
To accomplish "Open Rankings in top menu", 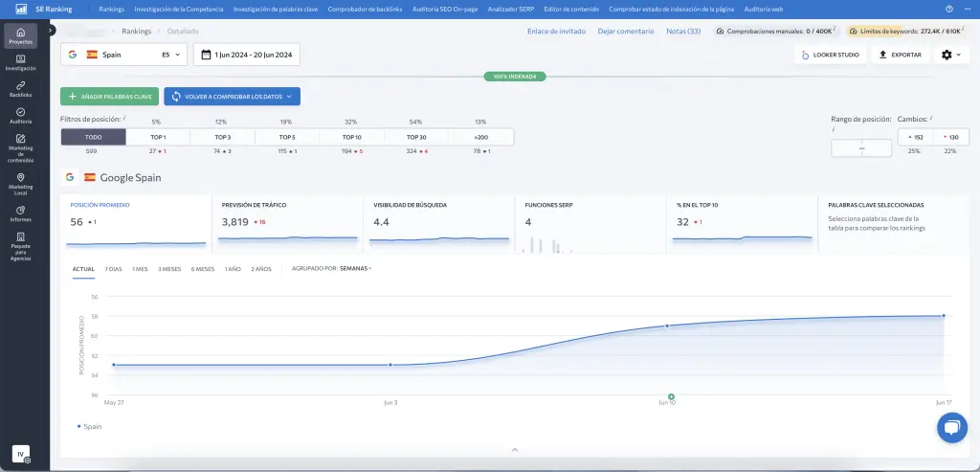I will pyautogui.click(x=111, y=10).
